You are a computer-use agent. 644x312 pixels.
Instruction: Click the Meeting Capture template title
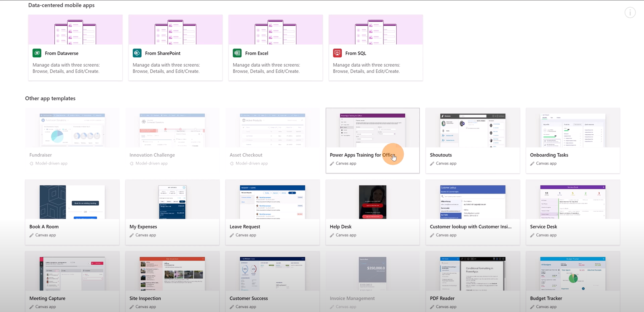47,298
